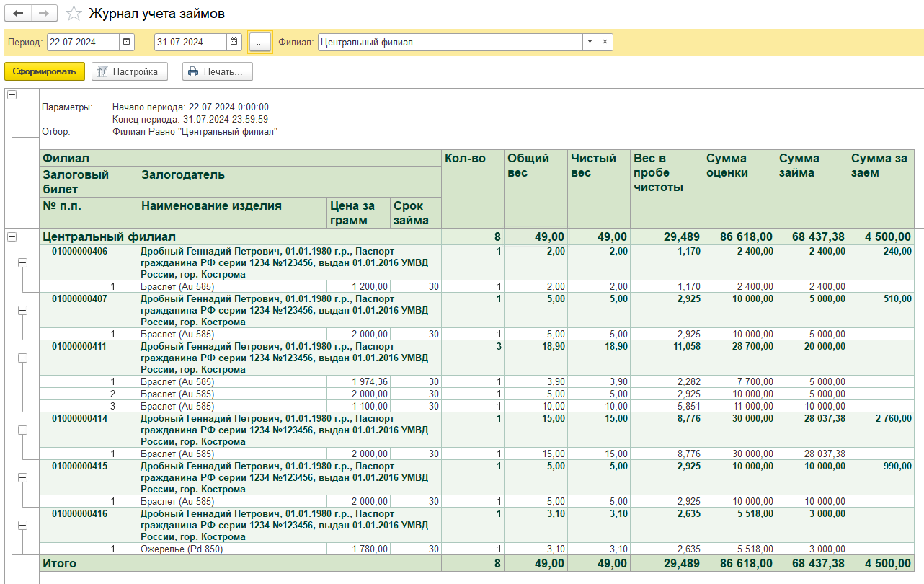924x584 pixels.
Task: Click the Ожерелье (Pd 850) item cell
Action: [232, 549]
